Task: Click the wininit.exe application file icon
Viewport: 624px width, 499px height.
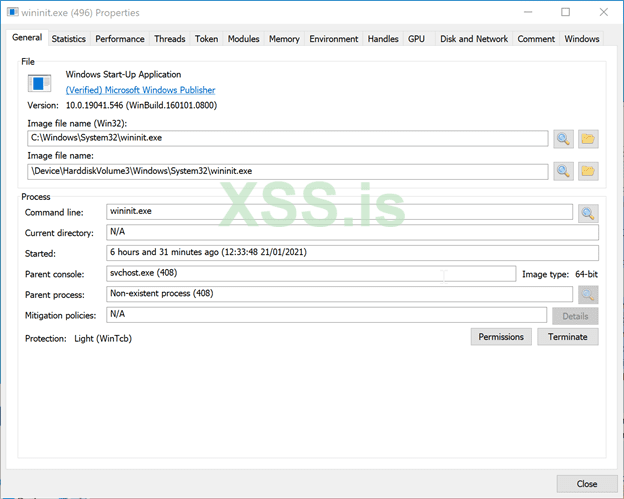Action: (39, 83)
